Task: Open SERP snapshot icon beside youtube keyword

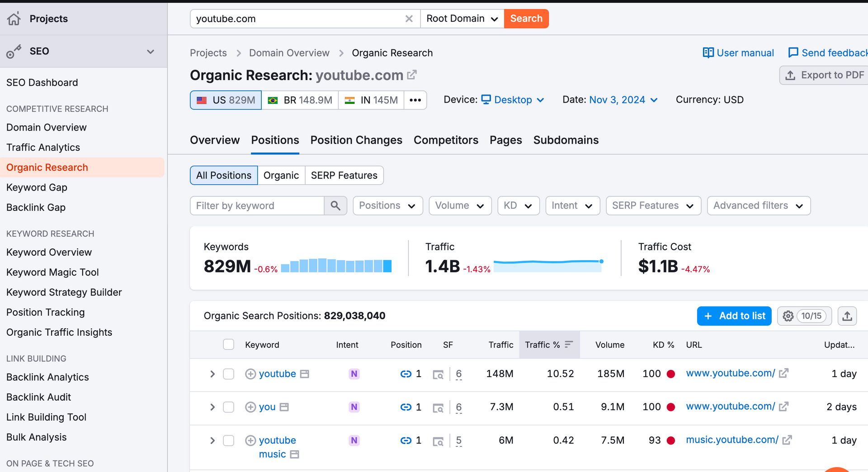Action: coord(305,374)
